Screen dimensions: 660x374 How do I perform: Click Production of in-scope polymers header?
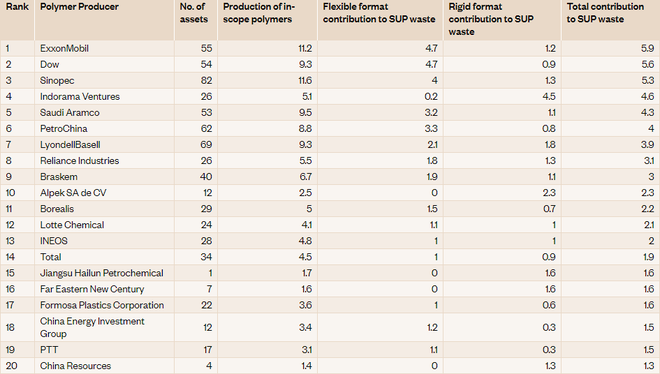point(259,13)
